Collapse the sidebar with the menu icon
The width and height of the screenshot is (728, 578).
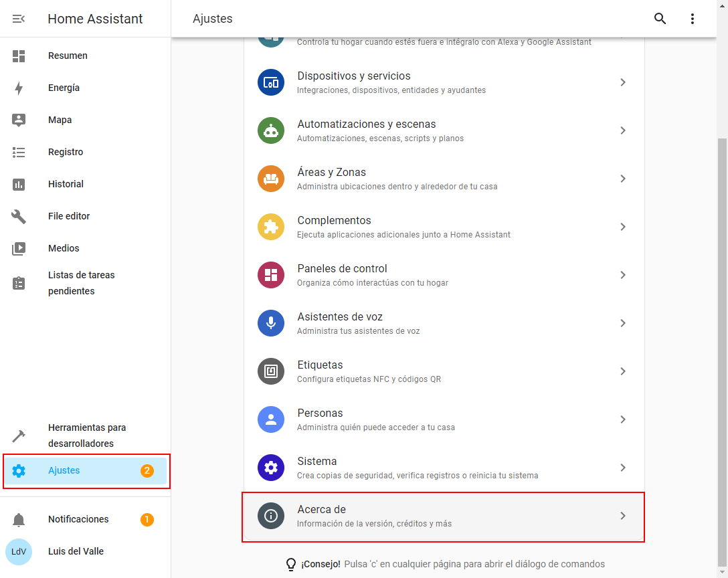[x=19, y=19]
